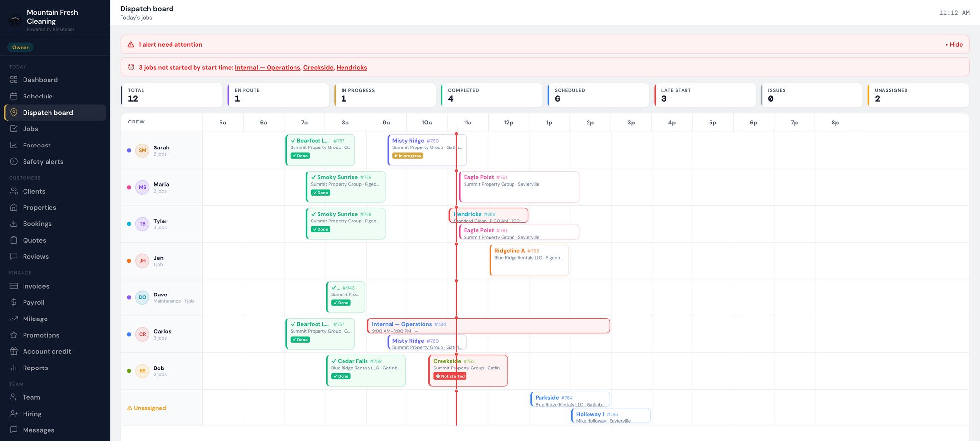The width and height of the screenshot is (980, 441).
Task: Click the Forecast chart icon
Action: click(14, 145)
